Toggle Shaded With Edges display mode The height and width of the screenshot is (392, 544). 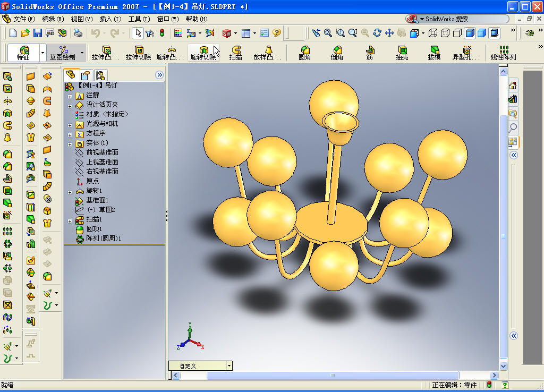(x=470, y=33)
